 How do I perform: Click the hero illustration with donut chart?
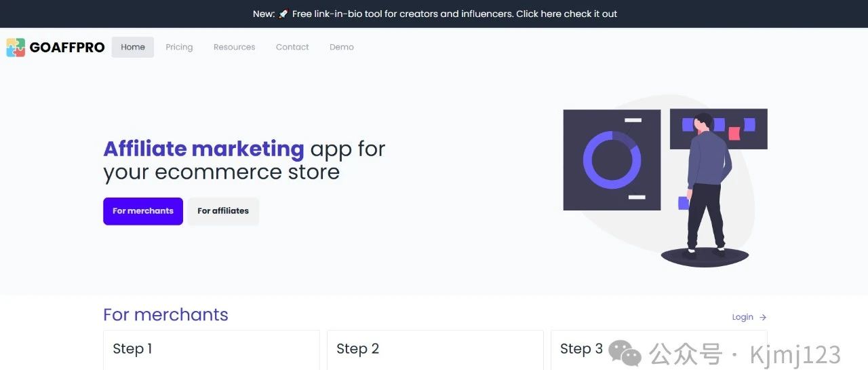[x=665, y=179]
